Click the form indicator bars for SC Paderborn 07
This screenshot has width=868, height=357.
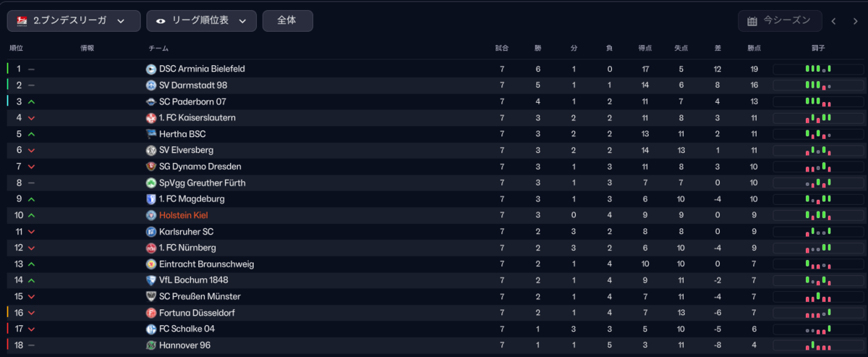click(x=818, y=101)
